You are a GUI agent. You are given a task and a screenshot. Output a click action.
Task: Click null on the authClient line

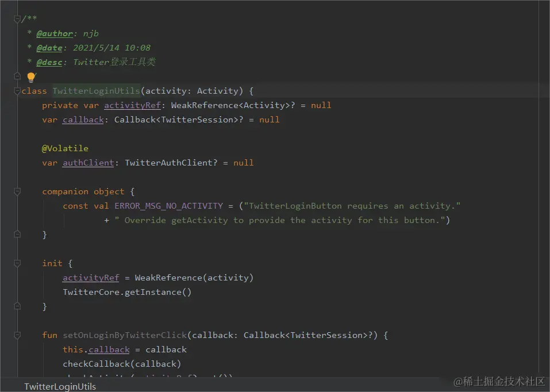click(244, 163)
